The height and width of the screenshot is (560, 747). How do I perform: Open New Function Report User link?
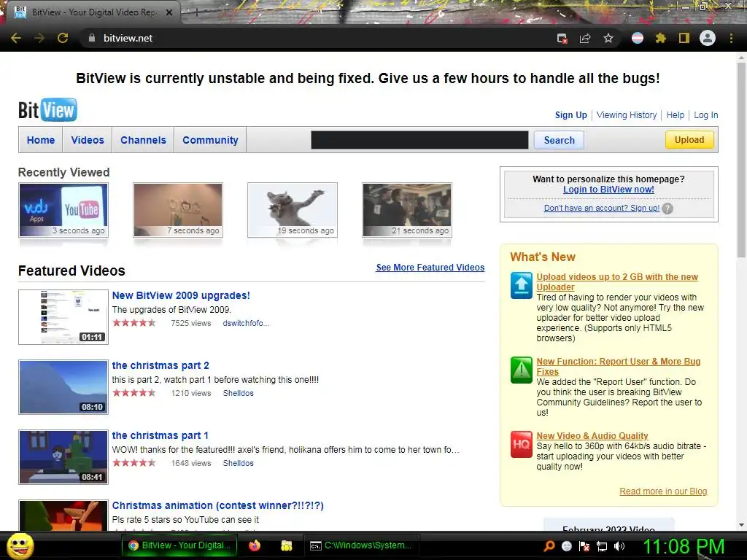coord(619,366)
